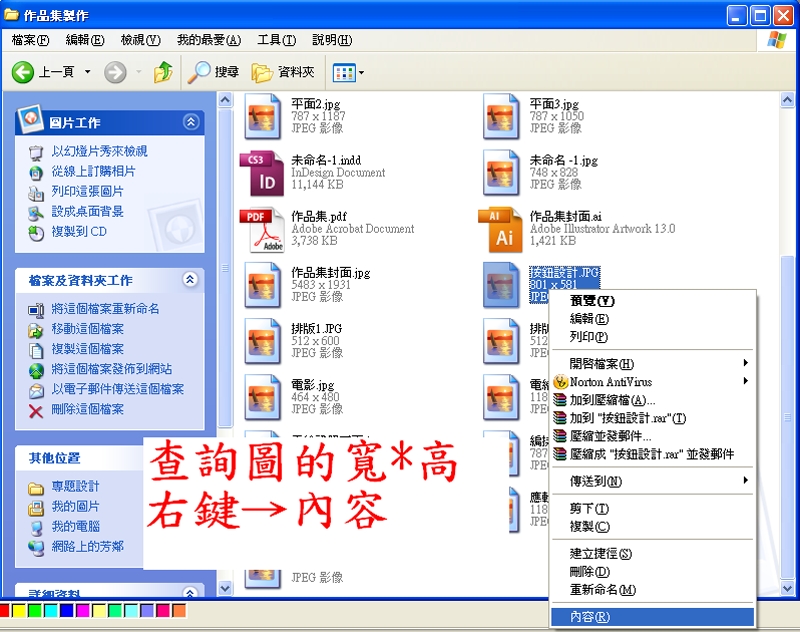Click the 以幻燈片秀來檢視 link
This screenshot has height=632, width=800.
point(99,151)
